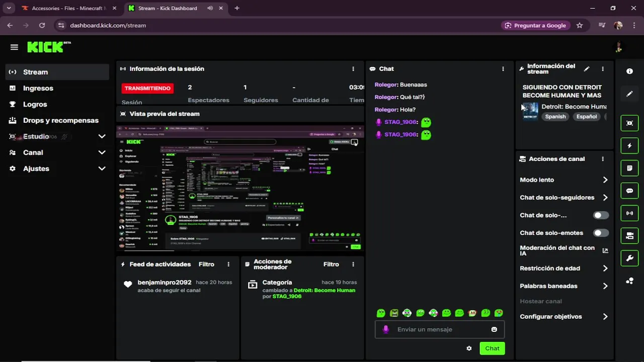This screenshot has height=362, width=644.
Task: Open the emoji picker in message box
Action: [494, 329]
